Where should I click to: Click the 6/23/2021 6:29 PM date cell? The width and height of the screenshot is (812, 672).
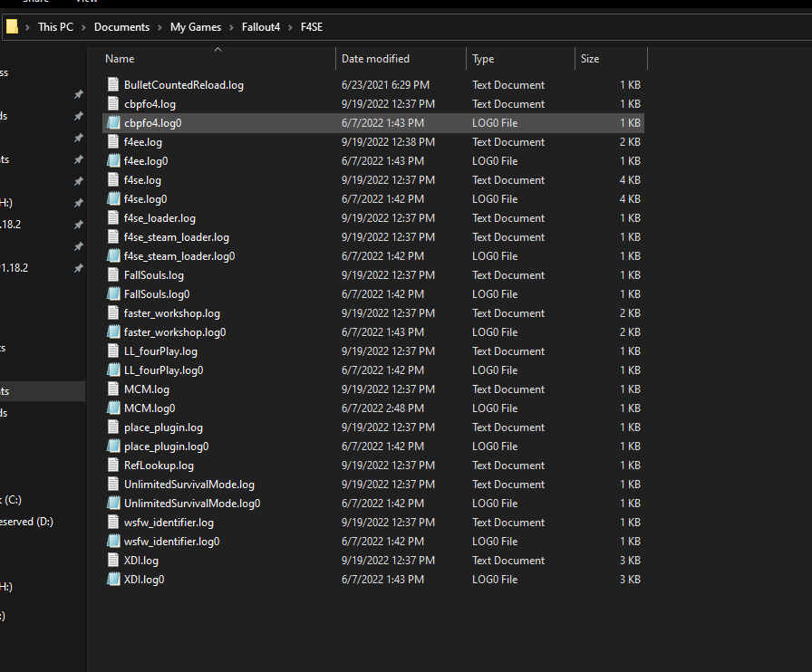(385, 85)
